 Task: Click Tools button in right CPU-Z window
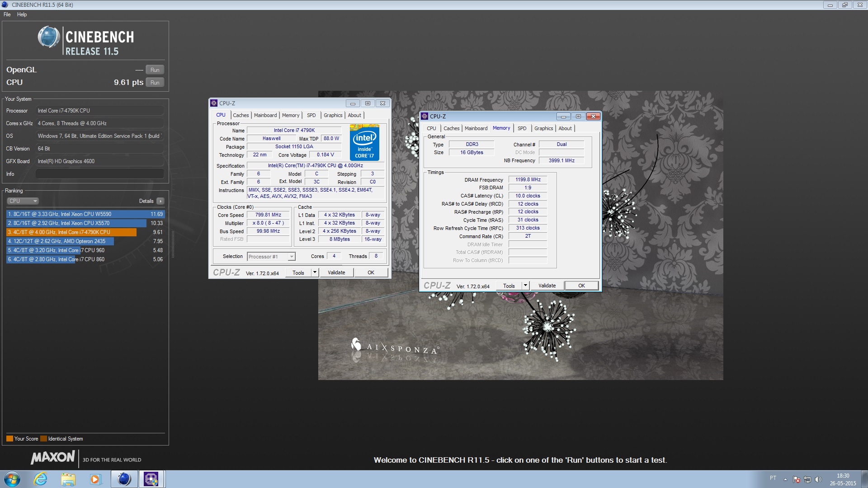[x=509, y=286]
